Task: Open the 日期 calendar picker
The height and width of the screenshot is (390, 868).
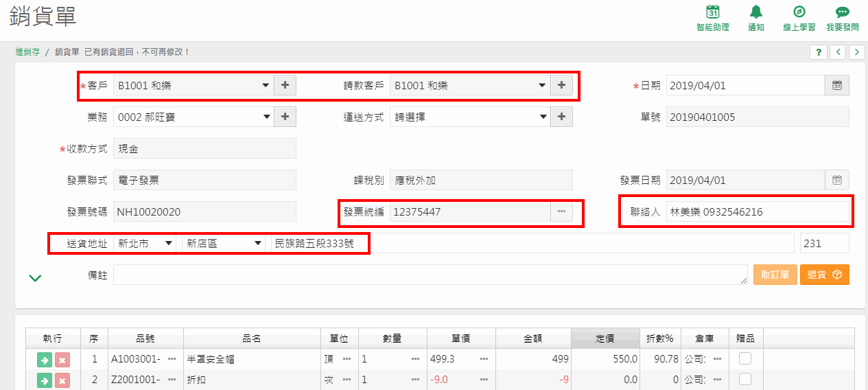Action: point(837,86)
